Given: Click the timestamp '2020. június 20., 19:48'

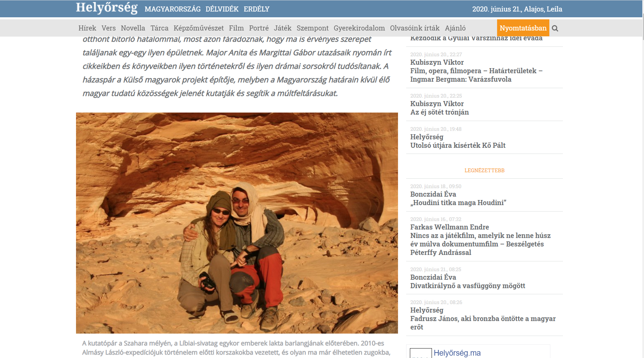Looking at the screenshot, I should tap(436, 129).
